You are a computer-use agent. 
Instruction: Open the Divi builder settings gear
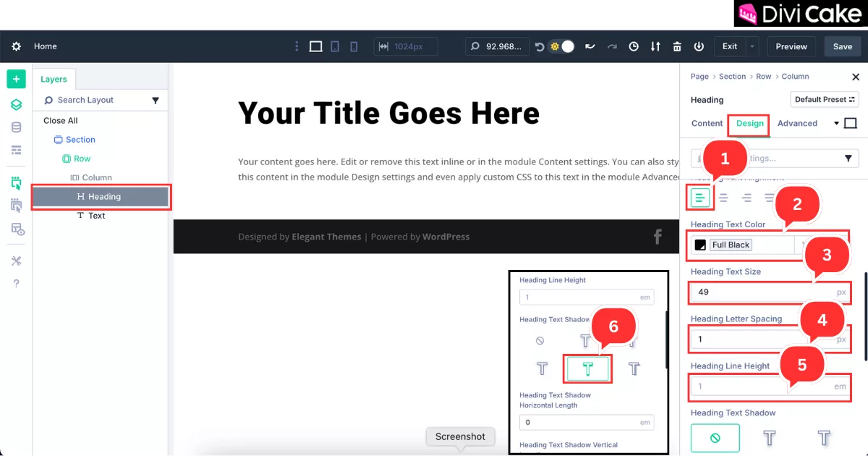[16, 46]
